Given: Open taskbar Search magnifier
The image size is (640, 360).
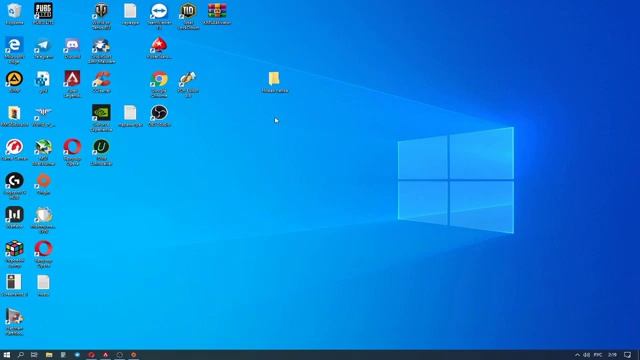Looking at the screenshot, I should pyautogui.click(x=20, y=355).
